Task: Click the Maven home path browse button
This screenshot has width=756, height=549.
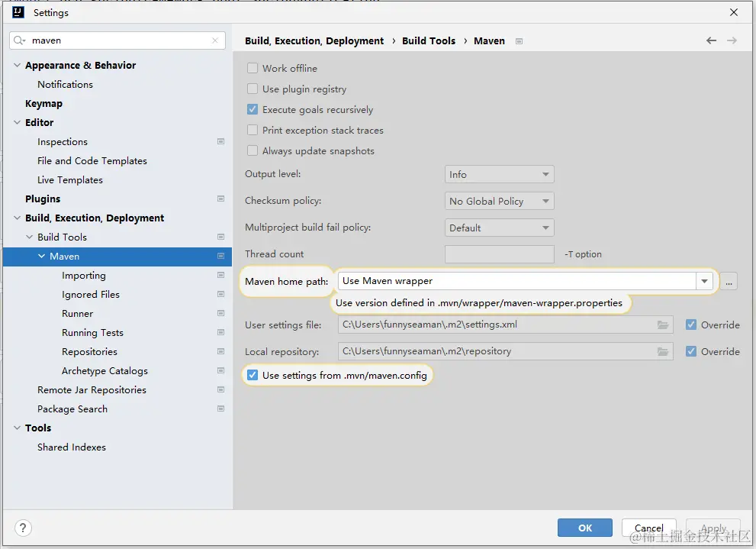Action: [729, 282]
